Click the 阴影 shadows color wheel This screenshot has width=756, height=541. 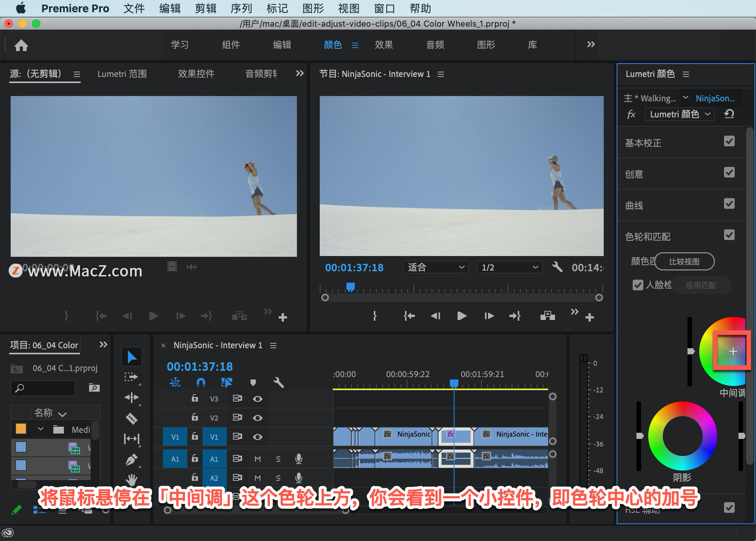(x=682, y=436)
